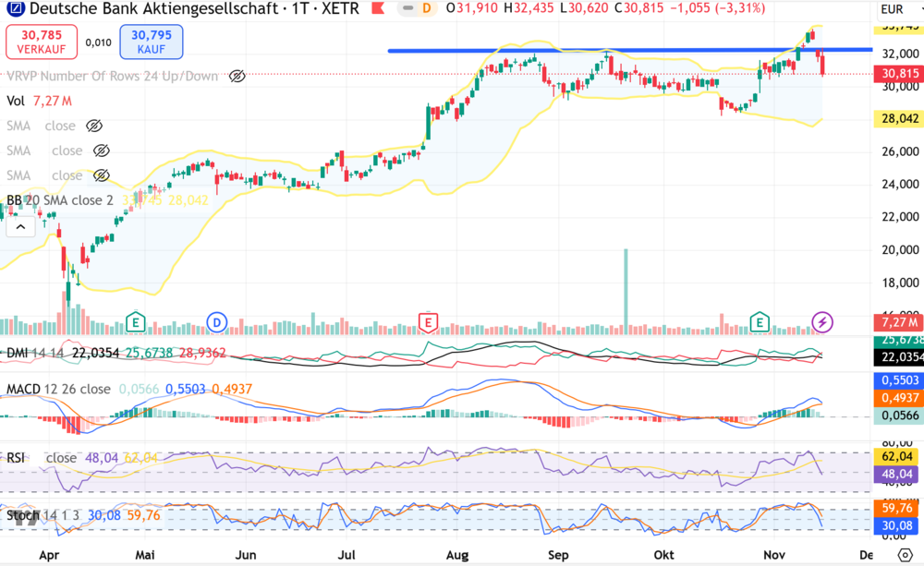The width and height of the screenshot is (924, 566).
Task: Collapse the legend with the chevron button
Action: tap(19, 224)
